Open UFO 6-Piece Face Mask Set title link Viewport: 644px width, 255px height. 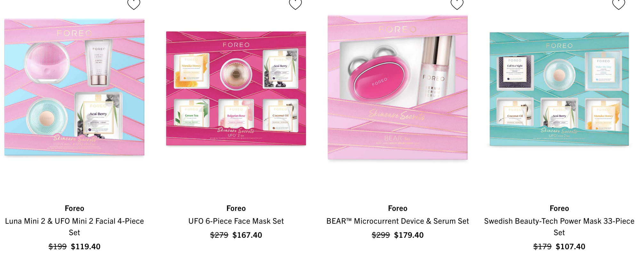(236, 221)
